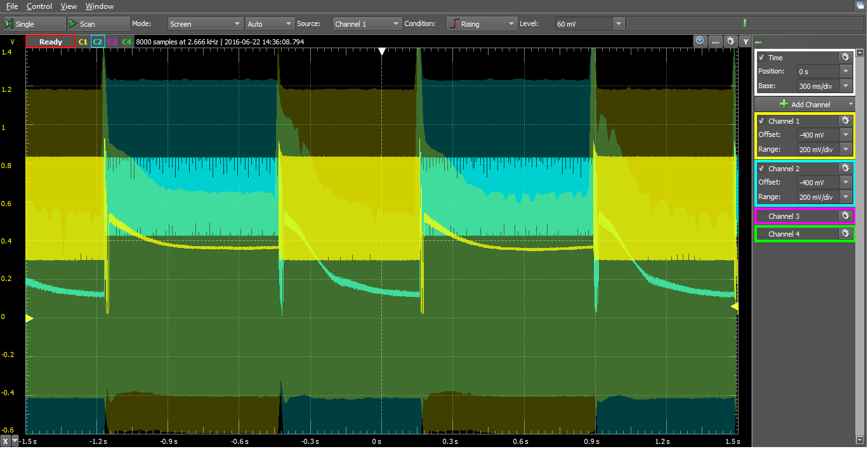Click the Add Channel button
The image size is (868, 449).
pyautogui.click(x=804, y=104)
